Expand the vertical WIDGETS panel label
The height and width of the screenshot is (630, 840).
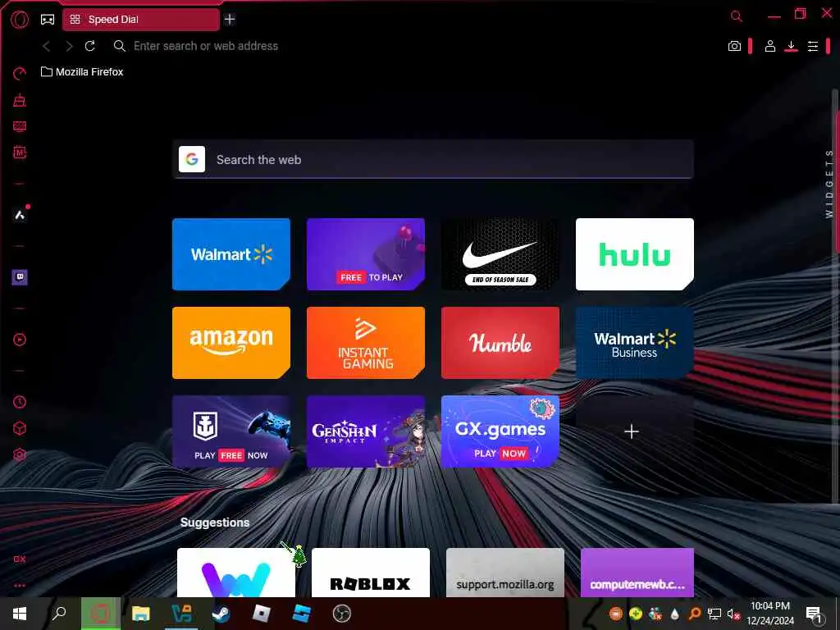click(x=829, y=184)
